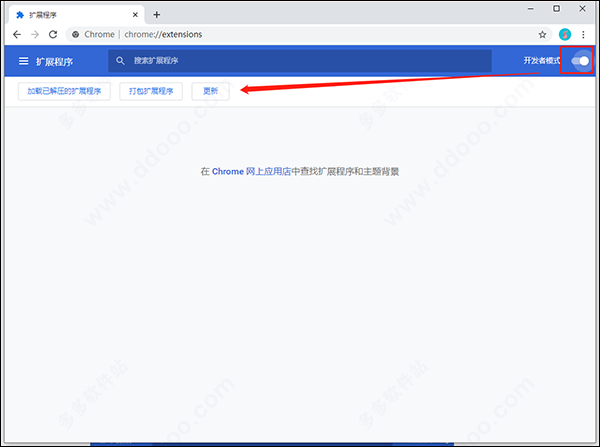
Task: Click 打包扩展程序 button
Action: (x=151, y=91)
